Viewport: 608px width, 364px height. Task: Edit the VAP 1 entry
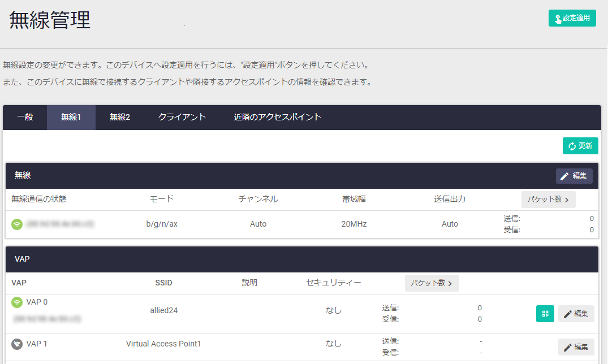click(x=576, y=347)
